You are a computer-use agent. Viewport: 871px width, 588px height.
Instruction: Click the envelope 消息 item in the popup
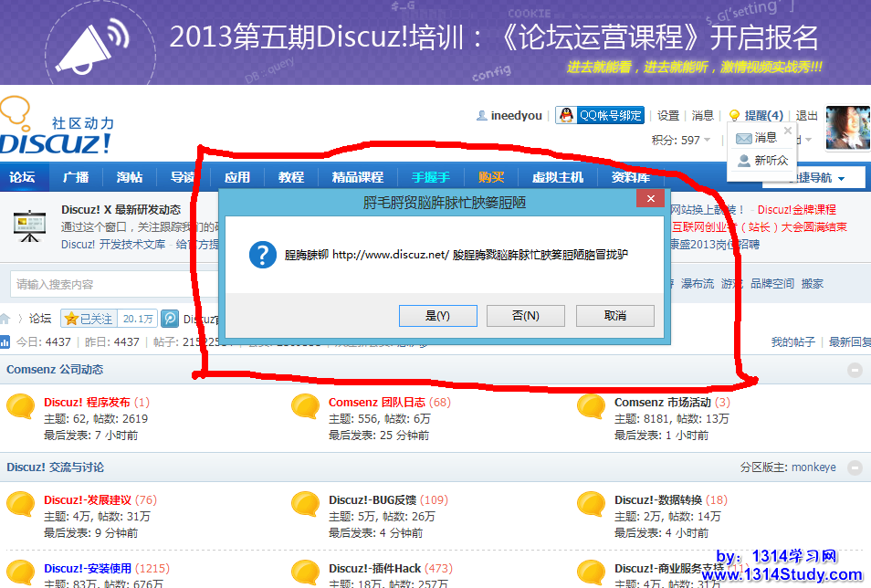[x=756, y=138]
